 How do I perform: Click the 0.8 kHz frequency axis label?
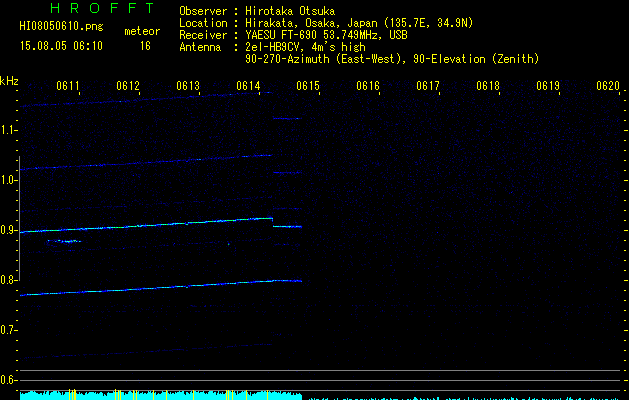click(8, 280)
